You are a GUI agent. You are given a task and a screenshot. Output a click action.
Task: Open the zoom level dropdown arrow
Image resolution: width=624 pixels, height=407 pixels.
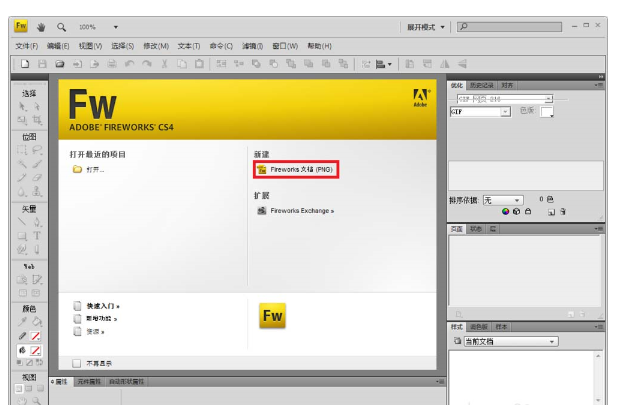pos(116,27)
